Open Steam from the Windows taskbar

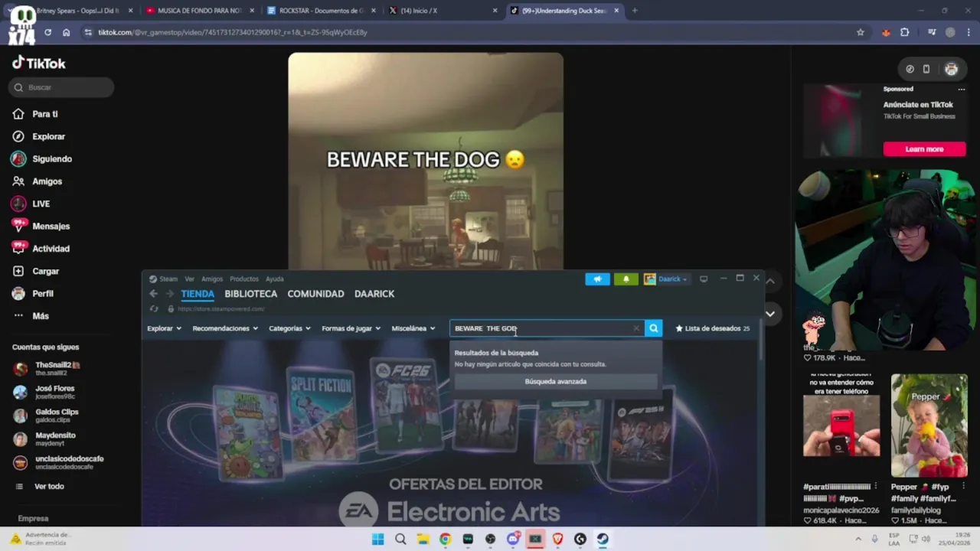[x=603, y=539]
